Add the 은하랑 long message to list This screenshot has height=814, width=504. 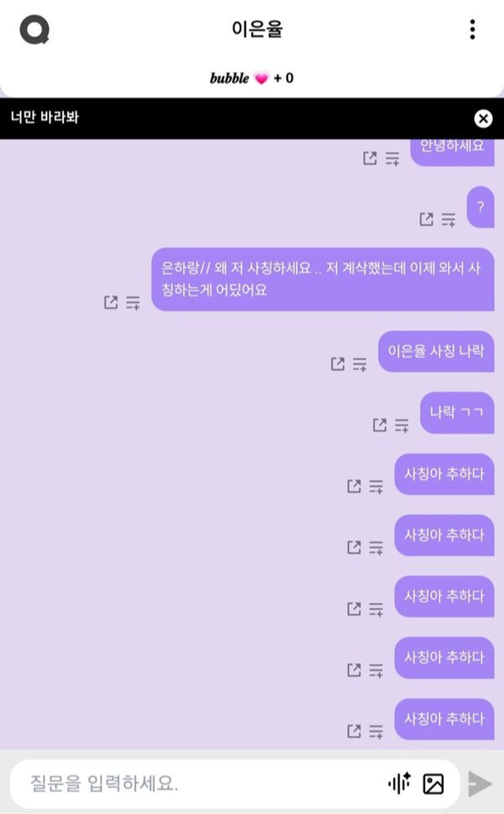click(x=133, y=303)
